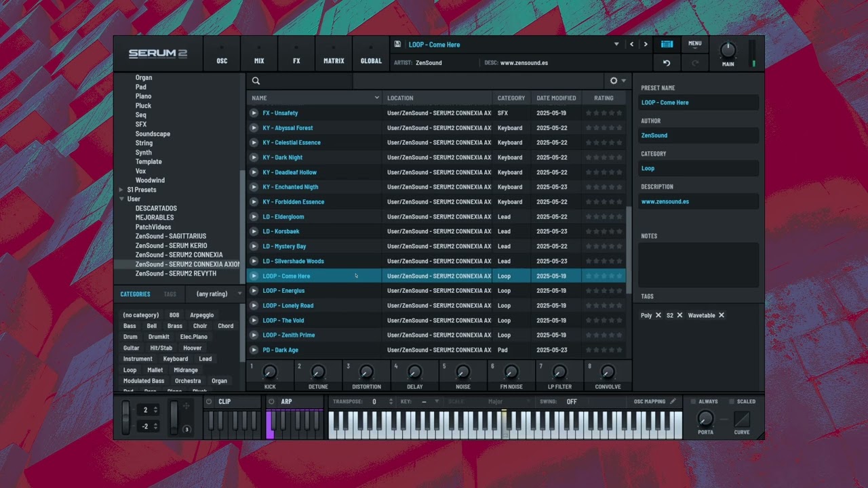Toggle the 808 category filter
Image resolution: width=868 pixels, height=488 pixels.
[174, 315]
